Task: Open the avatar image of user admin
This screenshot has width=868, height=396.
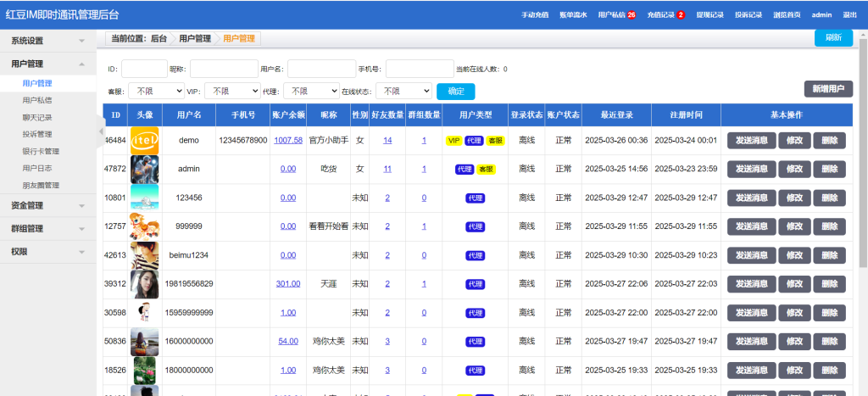Action: click(x=144, y=169)
